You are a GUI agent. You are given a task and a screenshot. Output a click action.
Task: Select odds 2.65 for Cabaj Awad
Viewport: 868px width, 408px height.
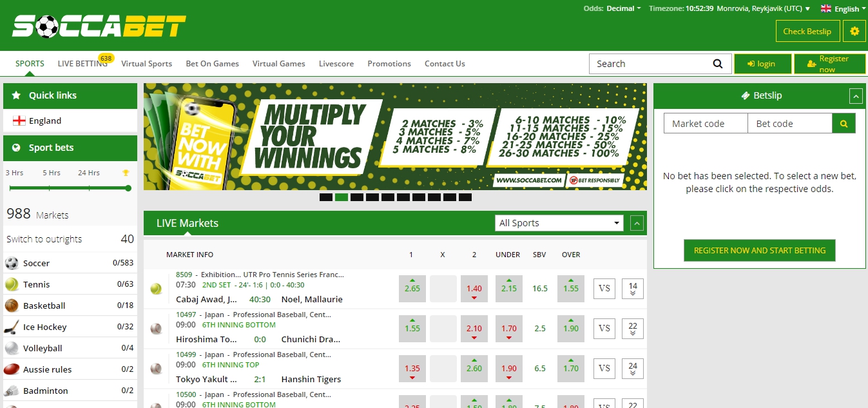412,289
